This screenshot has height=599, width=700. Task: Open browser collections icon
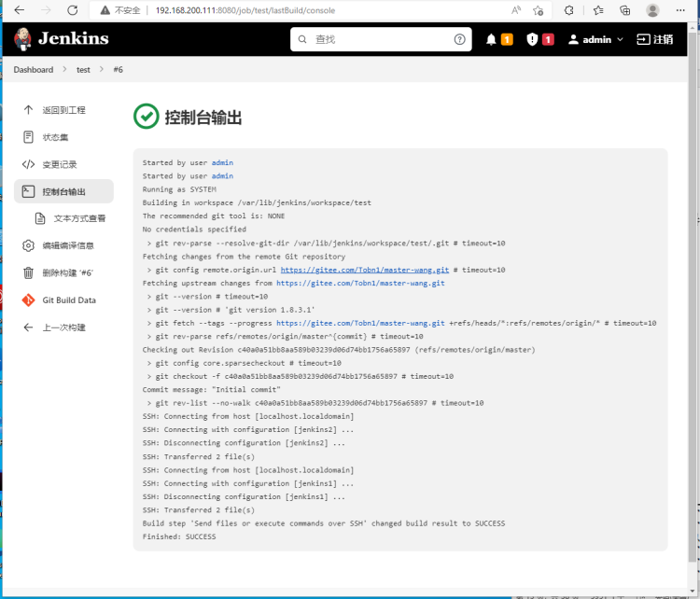click(x=625, y=10)
